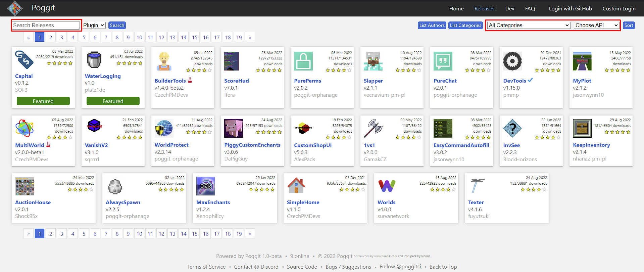The height and width of the screenshot is (272, 644).
Task: Open the FAQ menu item
Action: coord(530,9)
